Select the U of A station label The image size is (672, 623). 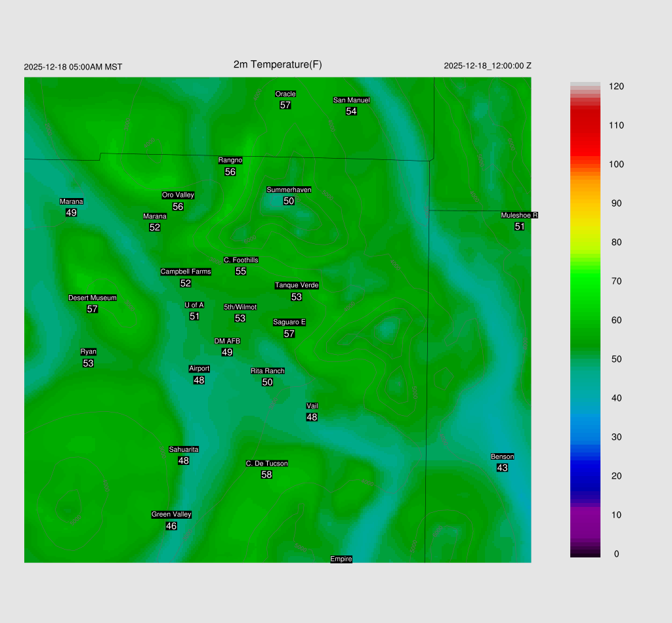(x=194, y=305)
